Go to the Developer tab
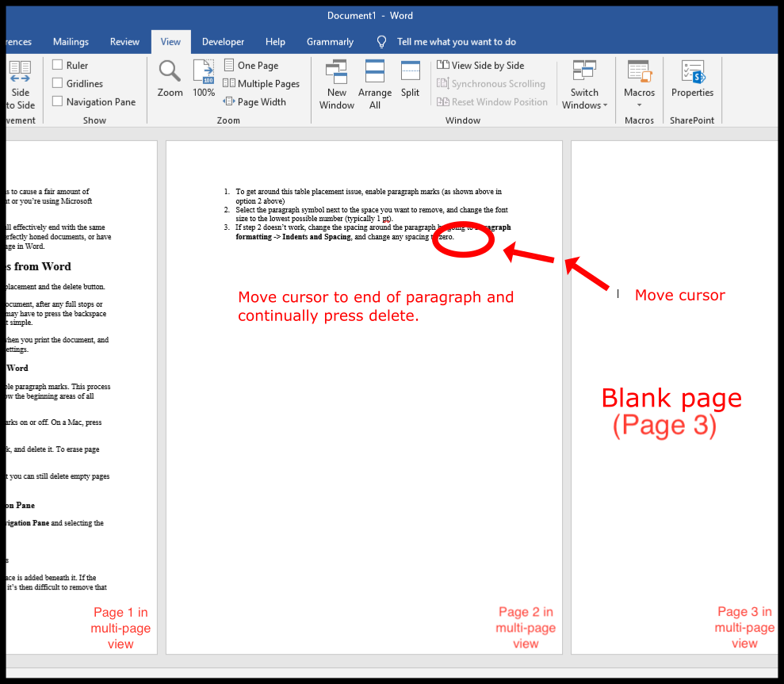This screenshot has height=684, width=784. (223, 42)
